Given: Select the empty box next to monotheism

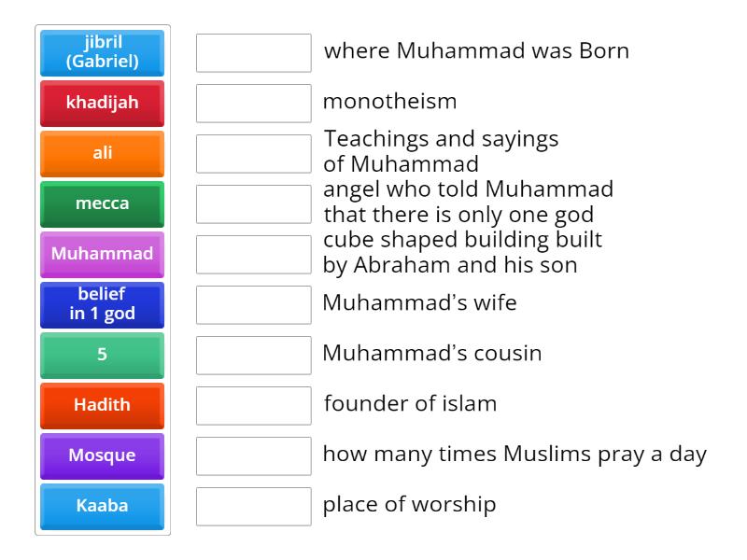Looking at the screenshot, I should click(254, 104).
